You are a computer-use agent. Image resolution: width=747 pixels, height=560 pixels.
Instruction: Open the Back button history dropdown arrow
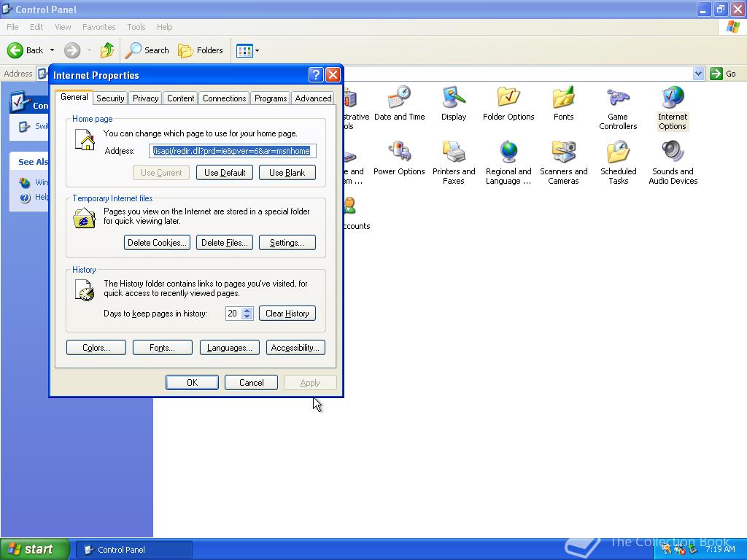pos(52,50)
